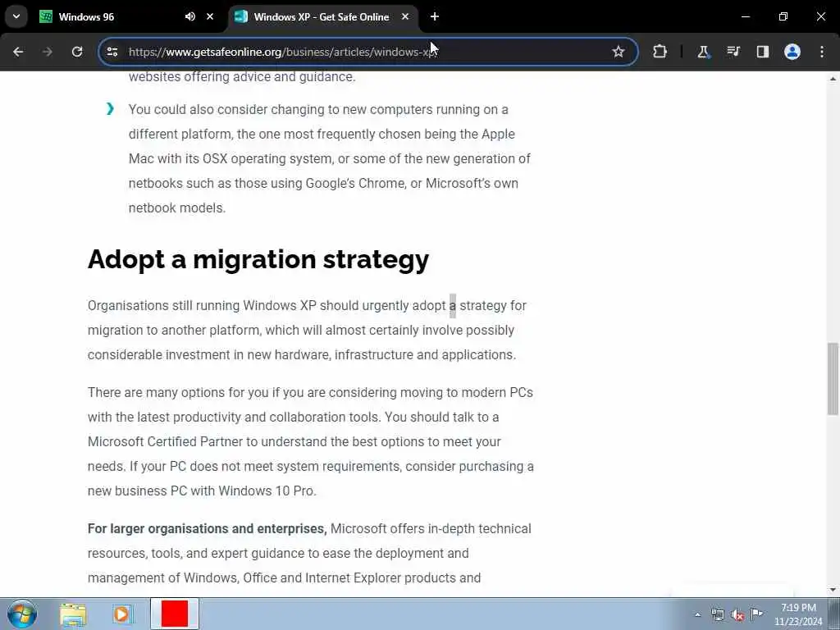This screenshot has height=630, width=840.
Task: Restore down the browser window
Action: 783,16
